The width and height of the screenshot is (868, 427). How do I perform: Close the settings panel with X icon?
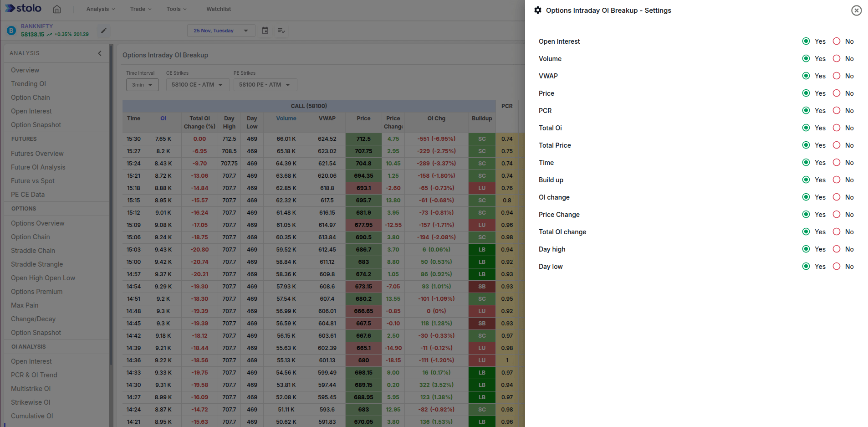[856, 10]
